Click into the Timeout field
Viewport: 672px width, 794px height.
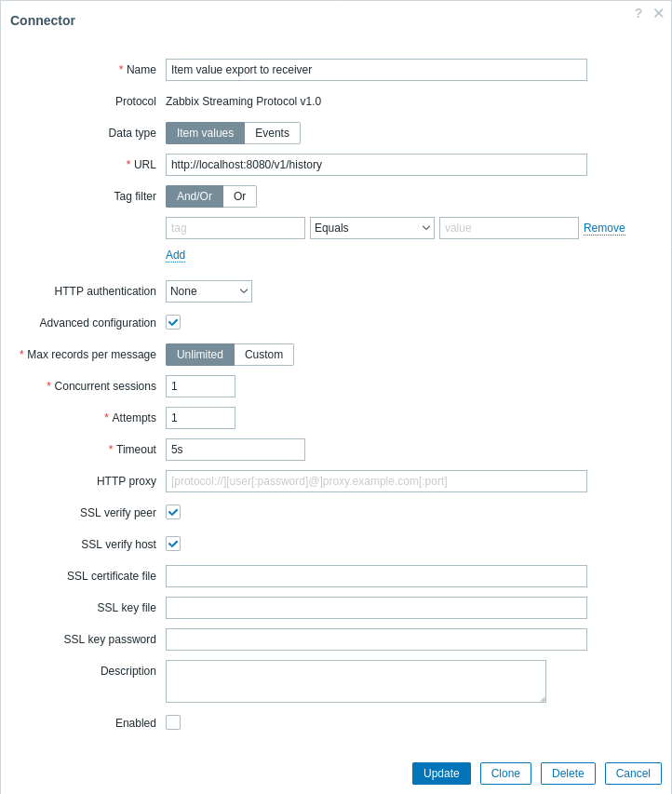(x=235, y=450)
